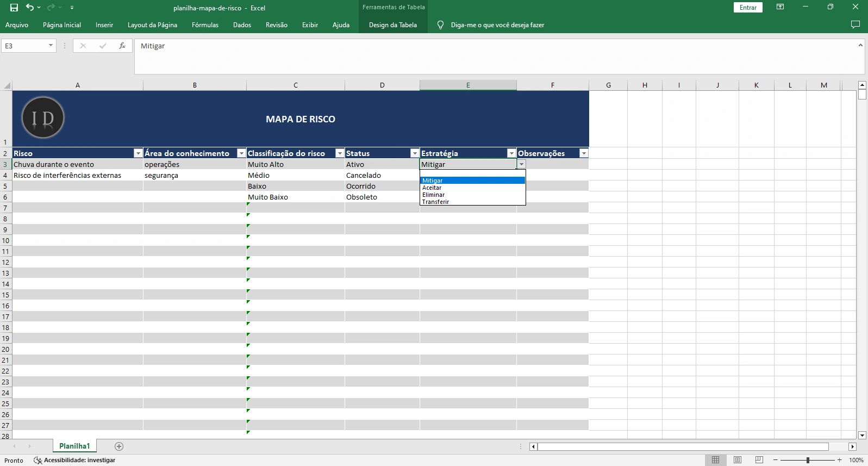
Task: Switch to Page Break Preview icon
Action: pyautogui.click(x=759, y=460)
